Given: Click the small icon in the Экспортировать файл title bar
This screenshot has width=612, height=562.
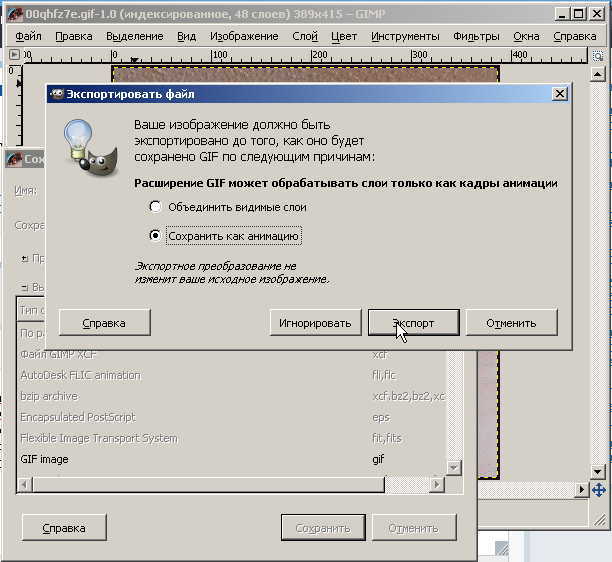Looking at the screenshot, I should tap(57, 94).
